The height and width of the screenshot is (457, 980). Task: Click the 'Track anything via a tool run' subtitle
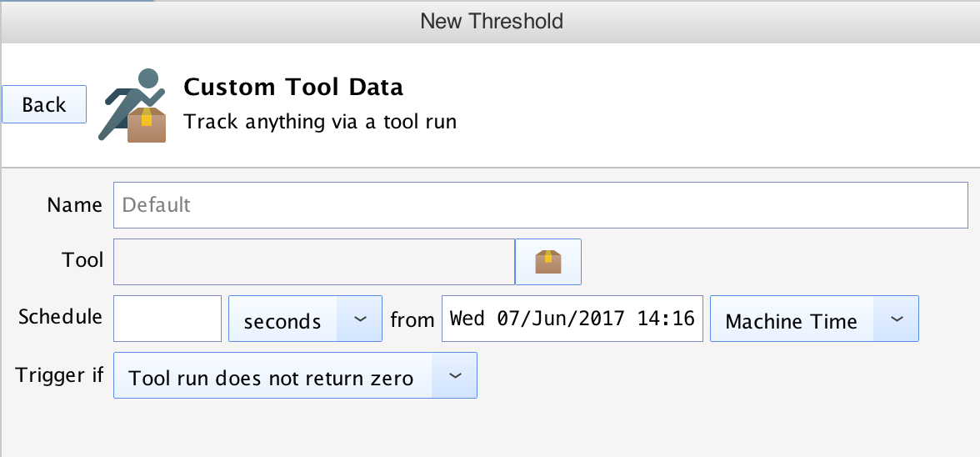320,121
